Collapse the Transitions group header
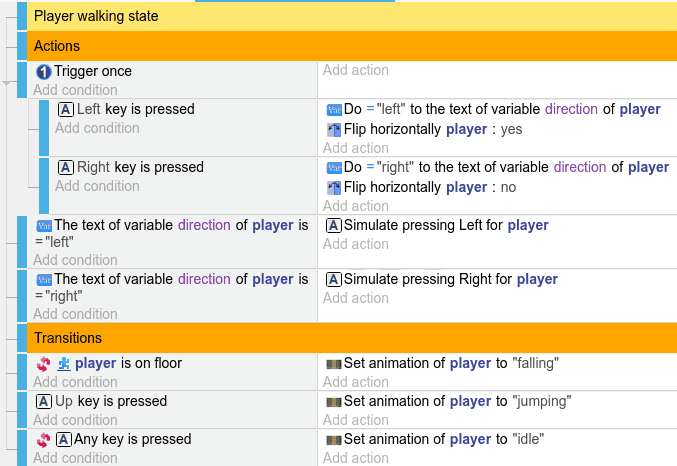This screenshot has height=466, width=677. point(23,338)
